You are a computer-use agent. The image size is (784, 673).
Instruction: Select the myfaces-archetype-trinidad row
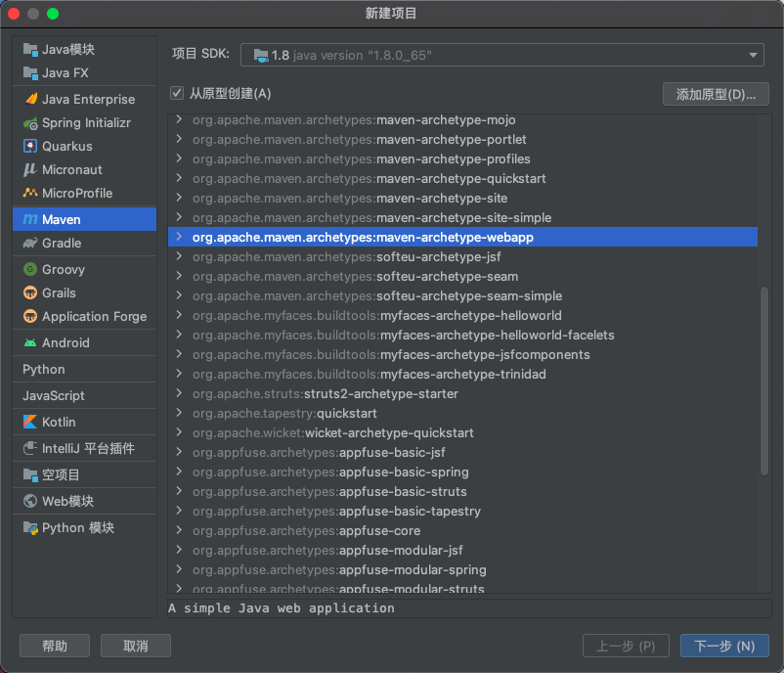(x=462, y=374)
